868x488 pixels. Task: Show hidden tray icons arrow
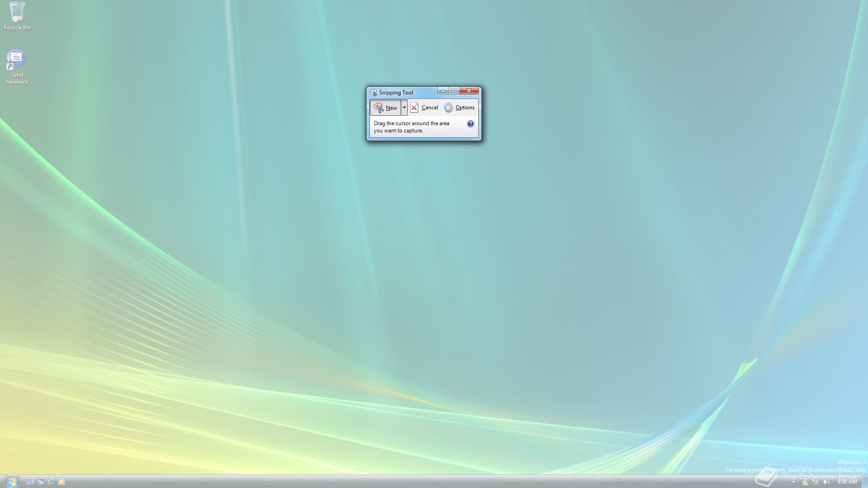pos(793,482)
